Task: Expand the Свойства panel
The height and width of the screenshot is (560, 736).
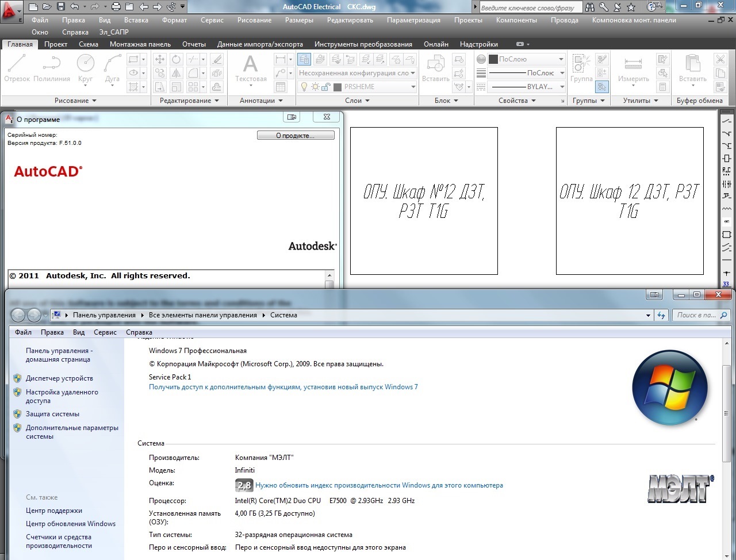Action: [517, 101]
